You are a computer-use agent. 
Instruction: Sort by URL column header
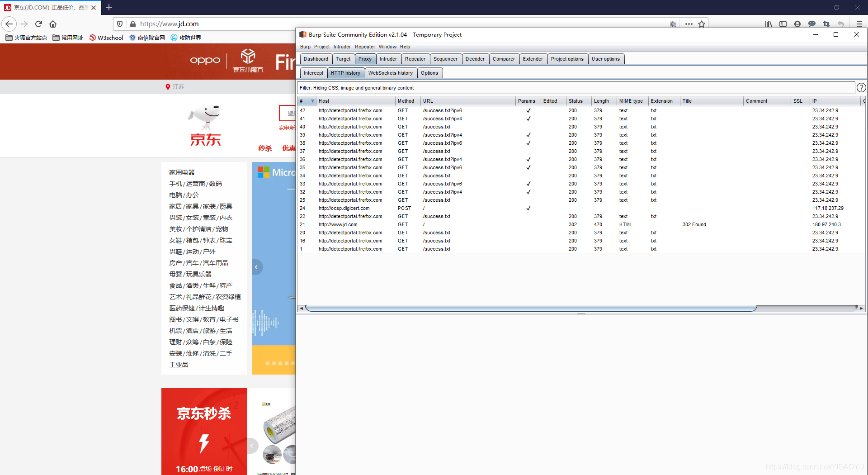468,101
